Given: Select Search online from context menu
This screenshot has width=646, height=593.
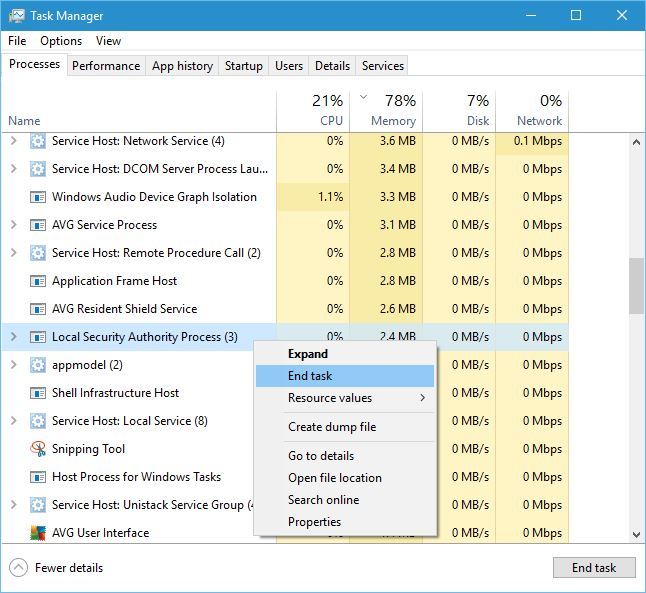Looking at the screenshot, I should pyautogui.click(x=345, y=500).
